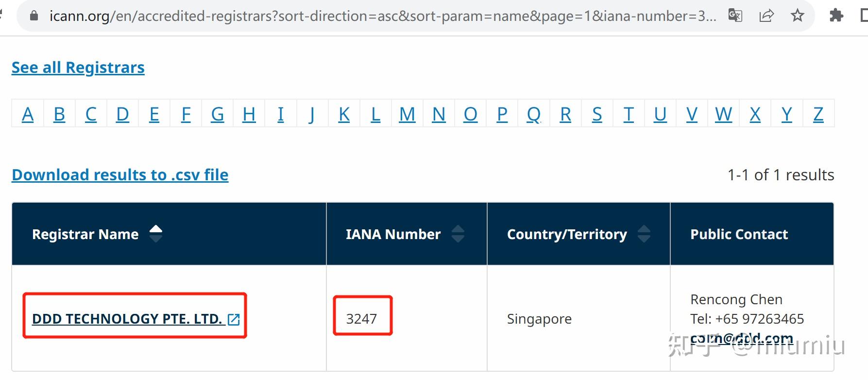
Task: Show registrars starting with letter M
Action: tap(407, 114)
